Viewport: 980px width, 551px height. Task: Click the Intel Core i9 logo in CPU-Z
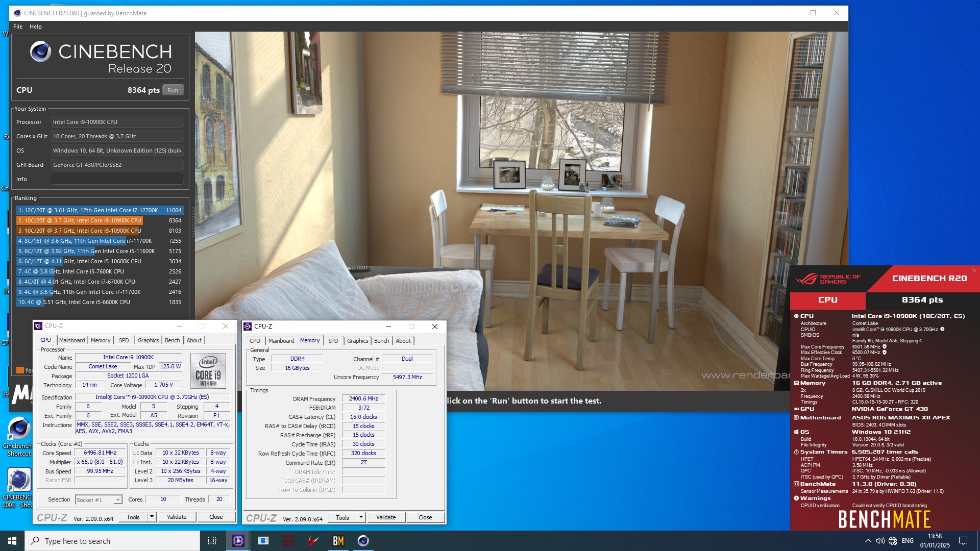[x=208, y=370]
